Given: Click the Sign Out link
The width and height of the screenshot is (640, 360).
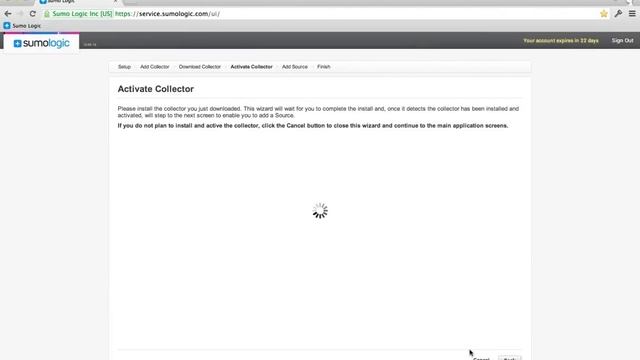Looking at the screenshot, I should coord(622,40).
